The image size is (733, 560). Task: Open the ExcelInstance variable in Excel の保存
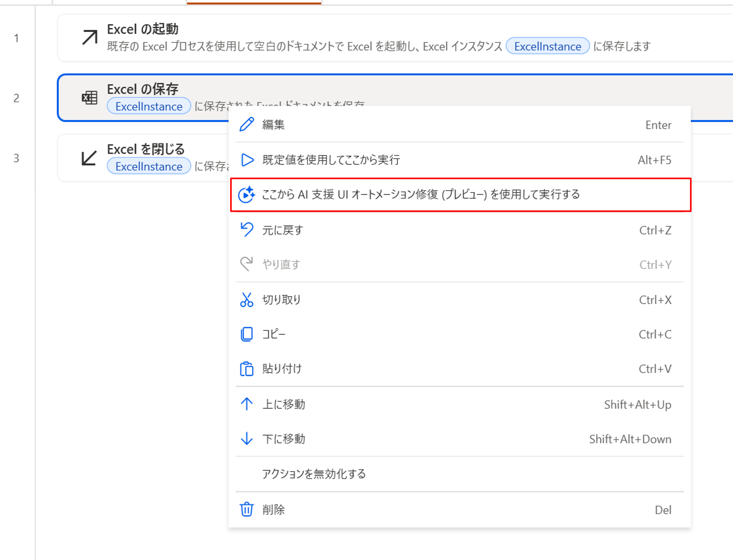pos(149,106)
